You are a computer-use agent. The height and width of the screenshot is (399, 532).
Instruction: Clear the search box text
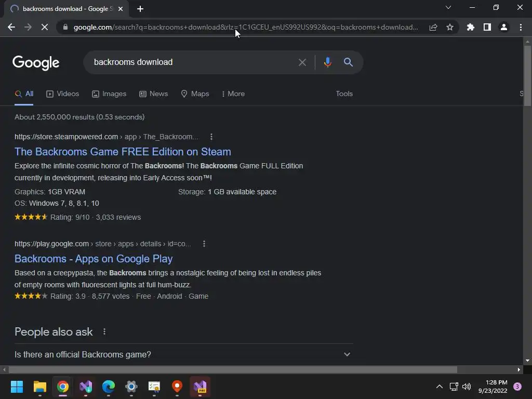(x=302, y=62)
